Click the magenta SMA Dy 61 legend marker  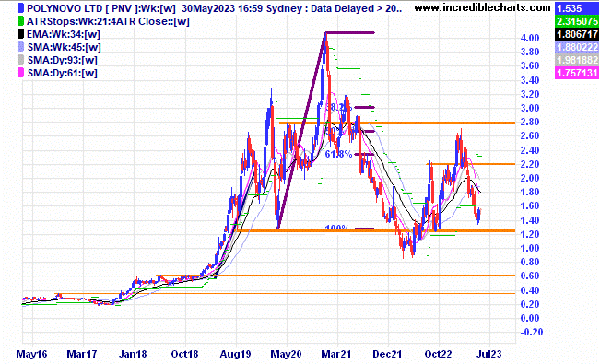point(20,73)
